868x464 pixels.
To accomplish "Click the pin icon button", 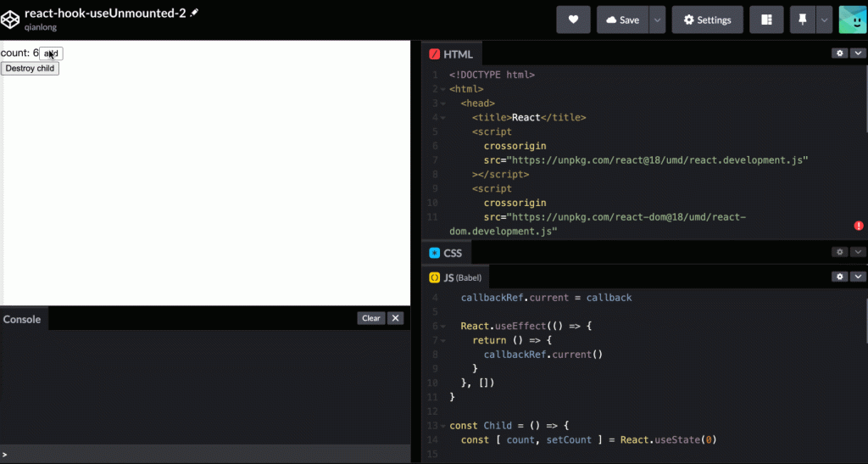I will click(x=802, y=20).
